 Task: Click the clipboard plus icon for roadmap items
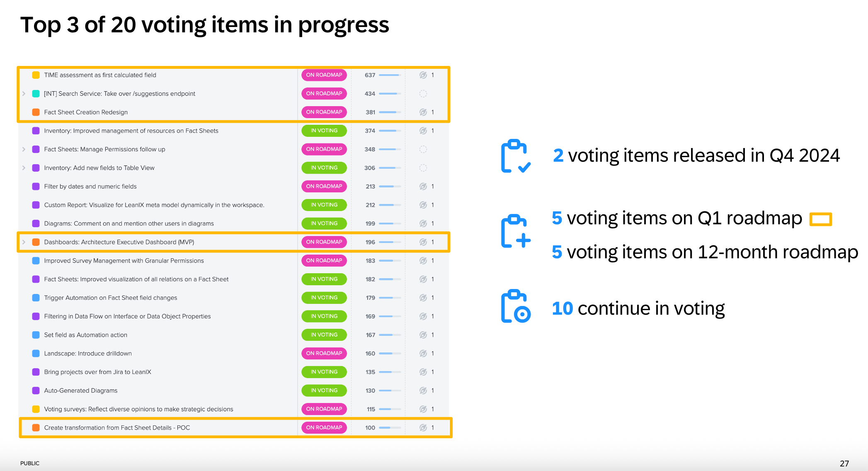tap(515, 231)
